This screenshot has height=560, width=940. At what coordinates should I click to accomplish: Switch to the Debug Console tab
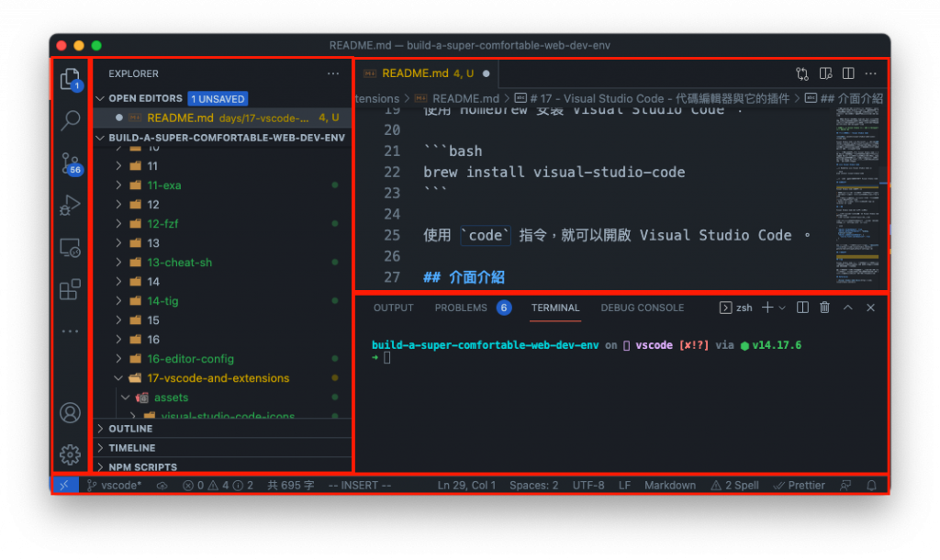[642, 308]
